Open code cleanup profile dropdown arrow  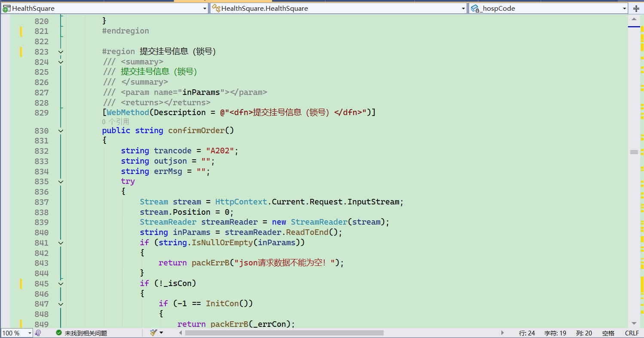[162, 333]
